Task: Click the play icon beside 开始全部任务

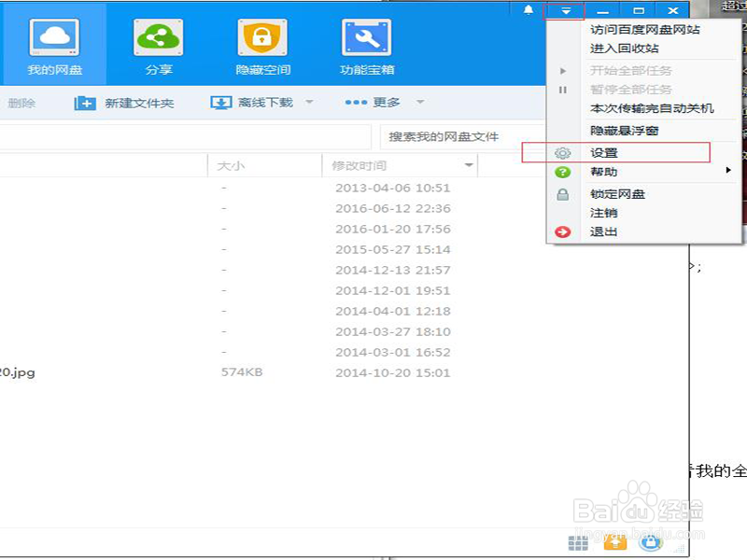Action: (x=563, y=71)
